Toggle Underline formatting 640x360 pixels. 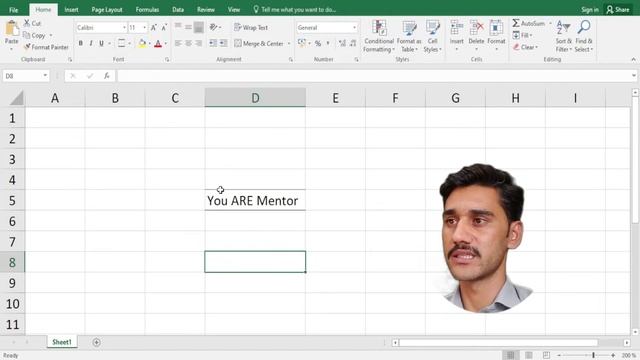tap(101, 43)
